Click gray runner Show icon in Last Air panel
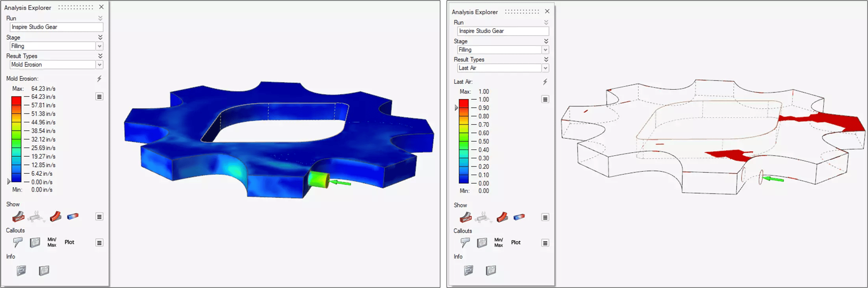Image resolution: width=868 pixels, height=288 pixels. tap(484, 217)
